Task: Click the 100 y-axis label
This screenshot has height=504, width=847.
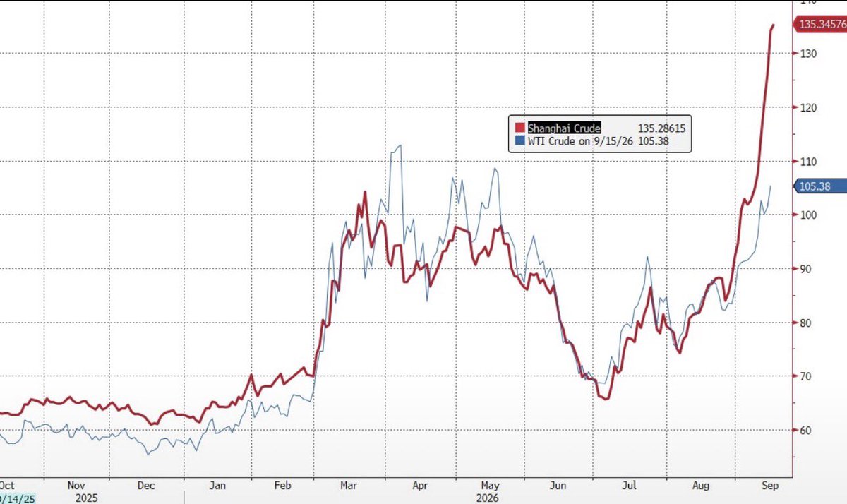Action: (x=808, y=215)
